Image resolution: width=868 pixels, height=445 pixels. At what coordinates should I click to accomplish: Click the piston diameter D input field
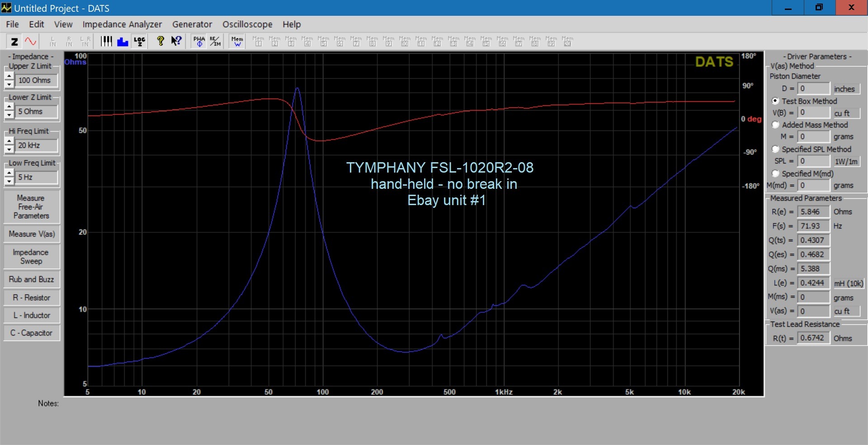coord(813,89)
